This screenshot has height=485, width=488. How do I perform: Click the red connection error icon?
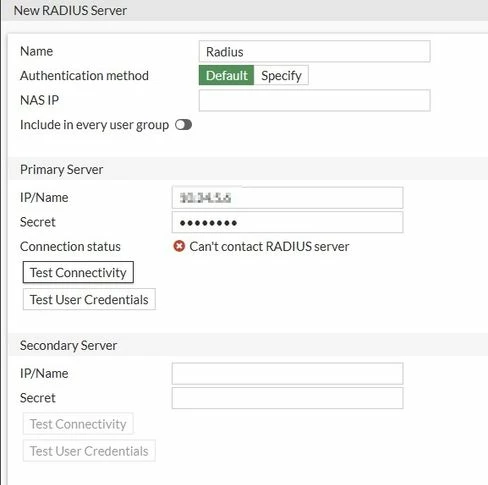[179, 246]
